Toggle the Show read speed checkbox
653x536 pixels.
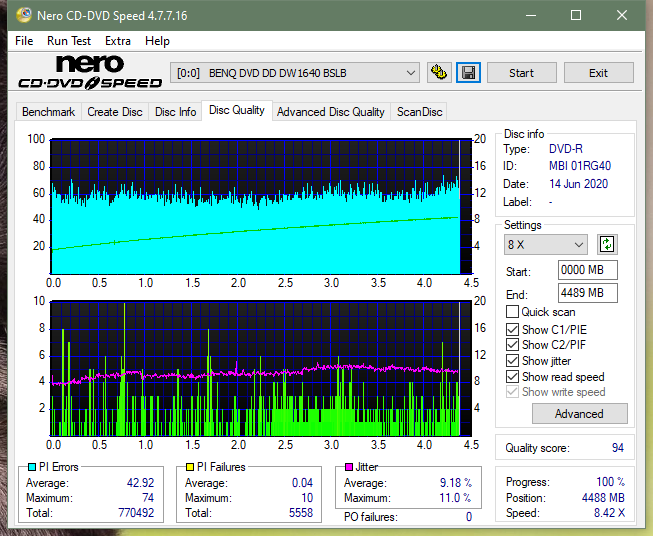point(512,376)
